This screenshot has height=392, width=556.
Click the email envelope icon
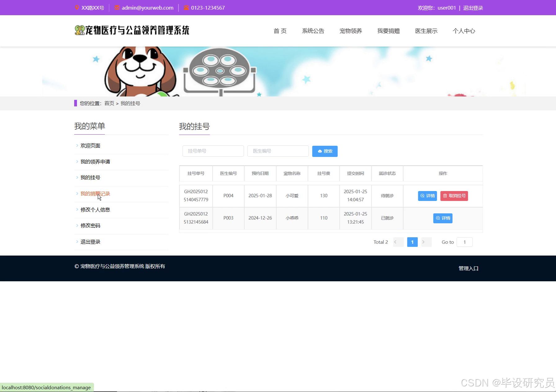pos(117,7)
